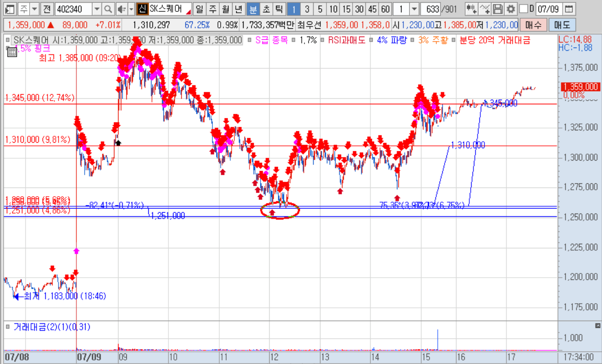Click the 매수 buy button
This screenshot has width=602, height=364.
click(533, 25)
